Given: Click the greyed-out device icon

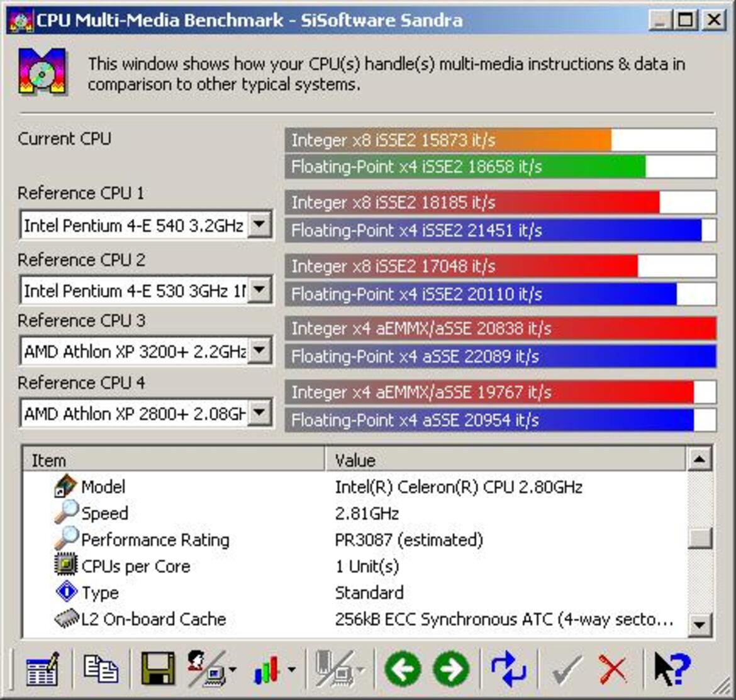Looking at the screenshot, I should (x=334, y=669).
